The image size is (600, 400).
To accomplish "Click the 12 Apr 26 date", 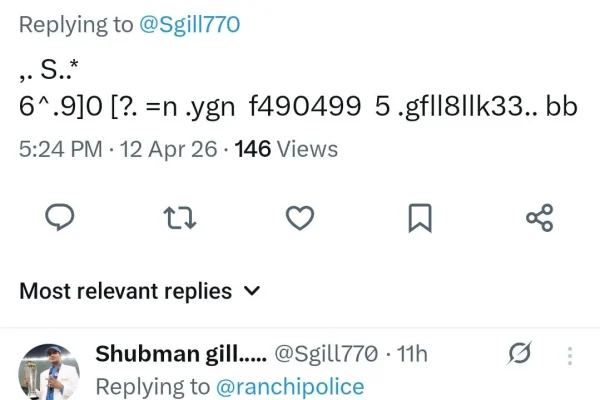I will coord(168,149).
